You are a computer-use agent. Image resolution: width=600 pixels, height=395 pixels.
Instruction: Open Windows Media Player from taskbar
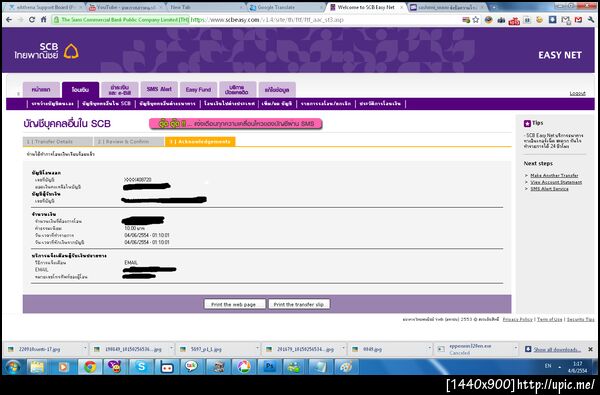tap(64, 367)
